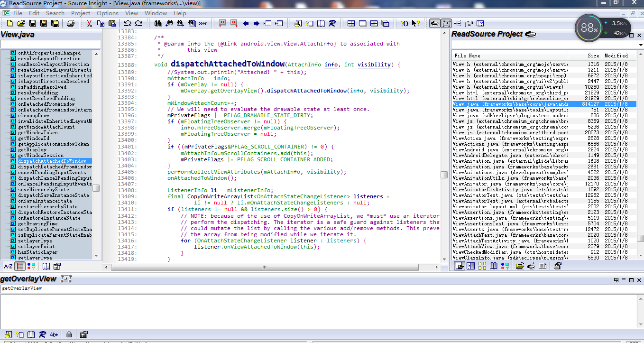
Task: Toggle the lock icon in context window toolbar
Action: click(x=69, y=334)
